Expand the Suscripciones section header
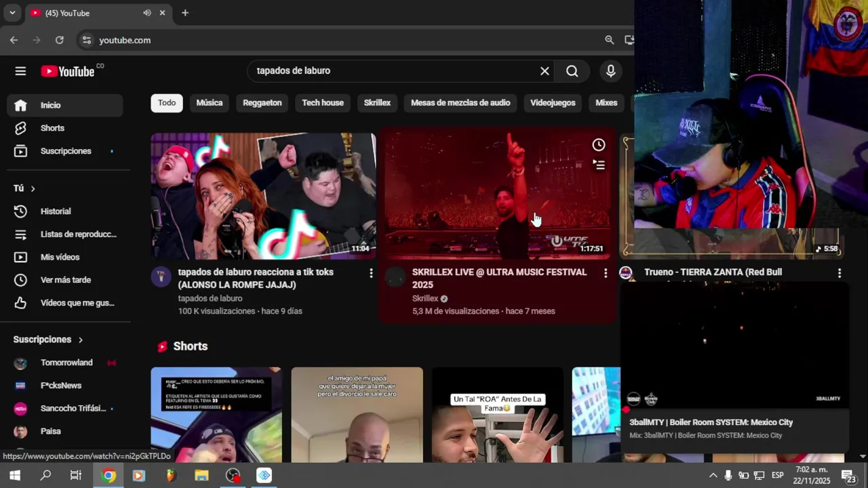The height and width of the screenshot is (488, 868). tap(48, 340)
